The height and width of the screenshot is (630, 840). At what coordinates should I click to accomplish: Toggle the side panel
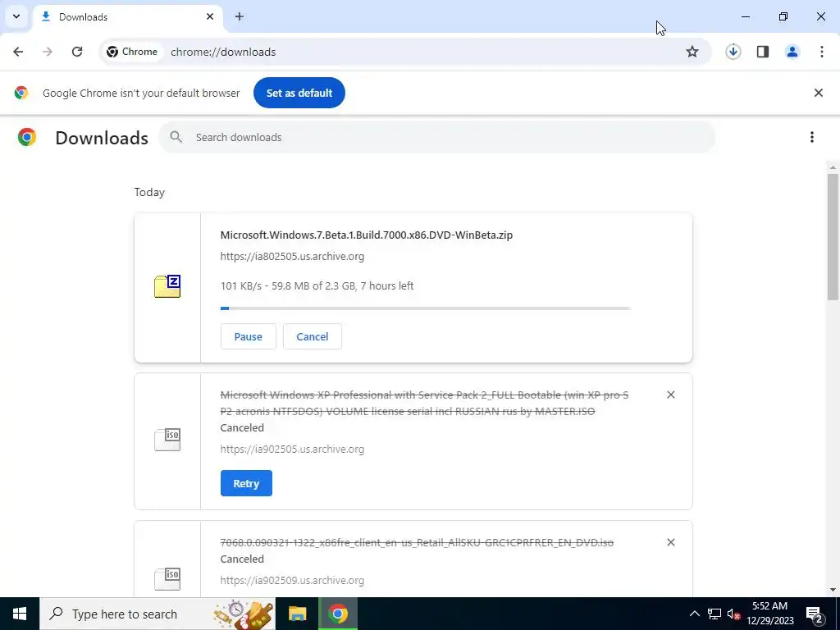[763, 52]
